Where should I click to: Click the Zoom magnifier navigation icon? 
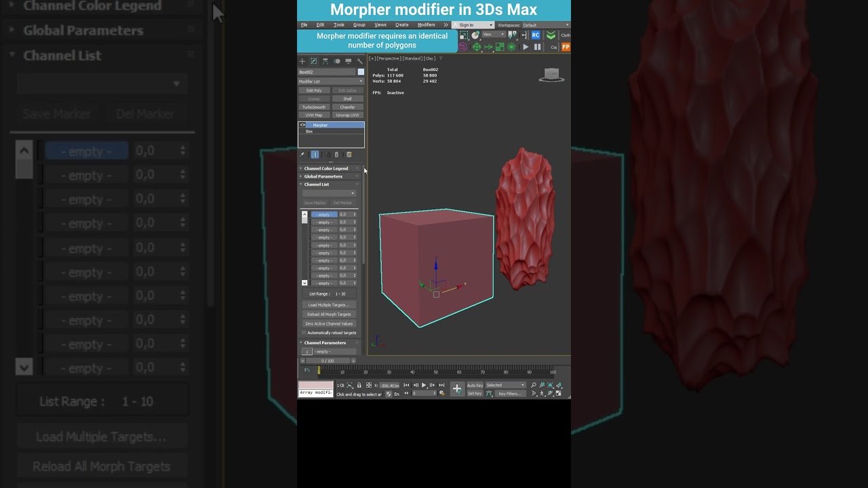click(533, 385)
